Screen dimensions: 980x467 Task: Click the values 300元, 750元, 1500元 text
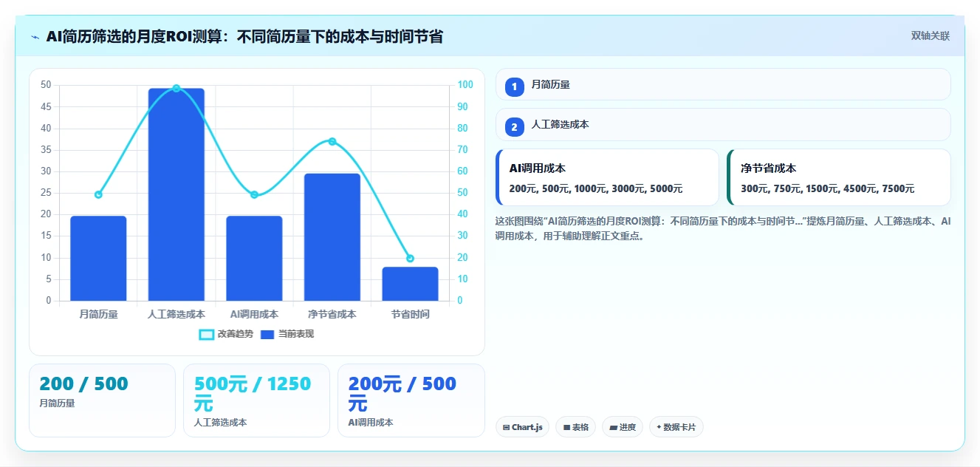coord(827,188)
